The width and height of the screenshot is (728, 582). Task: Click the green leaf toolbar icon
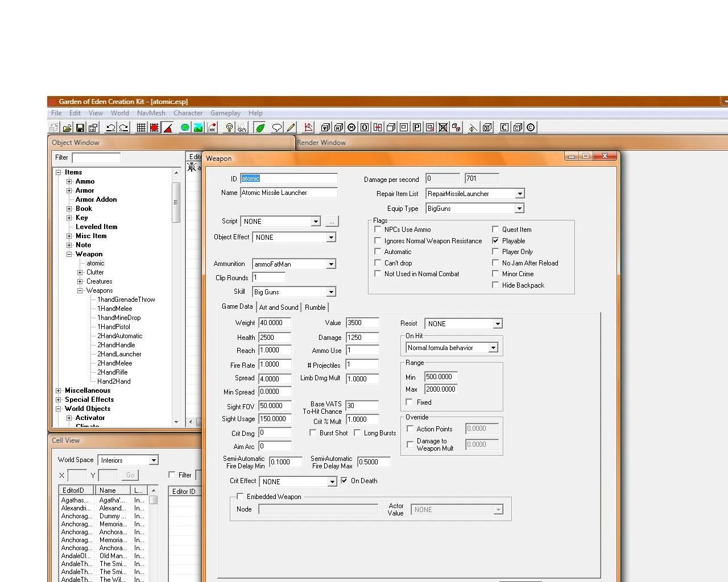point(260,127)
